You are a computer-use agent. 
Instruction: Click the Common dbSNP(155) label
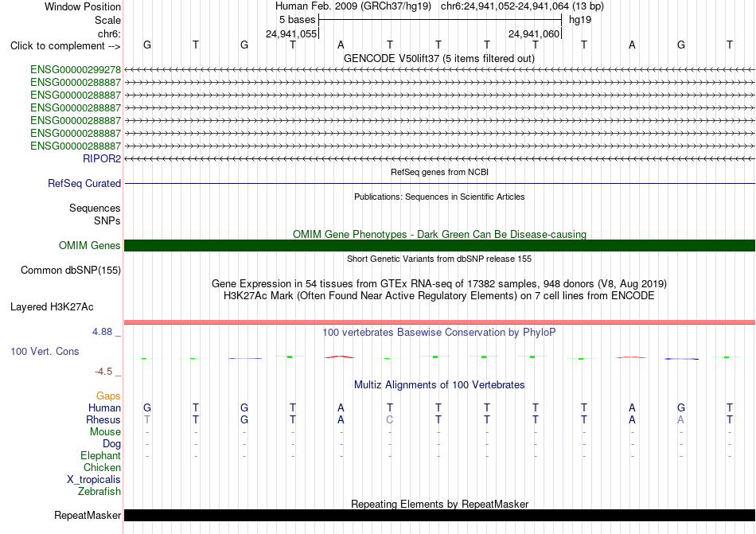[x=71, y=270]
